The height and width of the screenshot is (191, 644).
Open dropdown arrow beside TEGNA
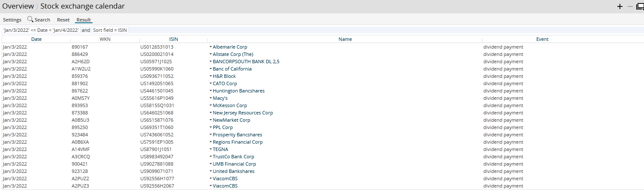point(211,149)
